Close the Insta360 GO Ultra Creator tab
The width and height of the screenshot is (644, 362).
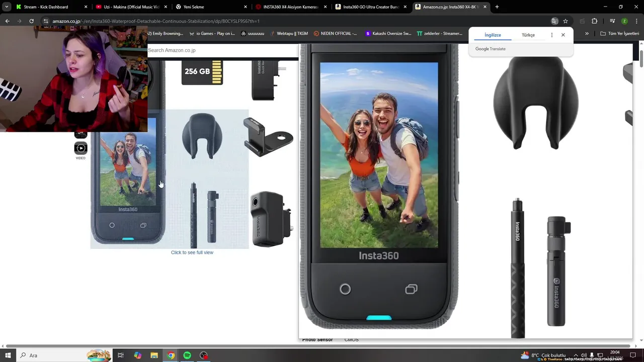click(x=405, y=7)
